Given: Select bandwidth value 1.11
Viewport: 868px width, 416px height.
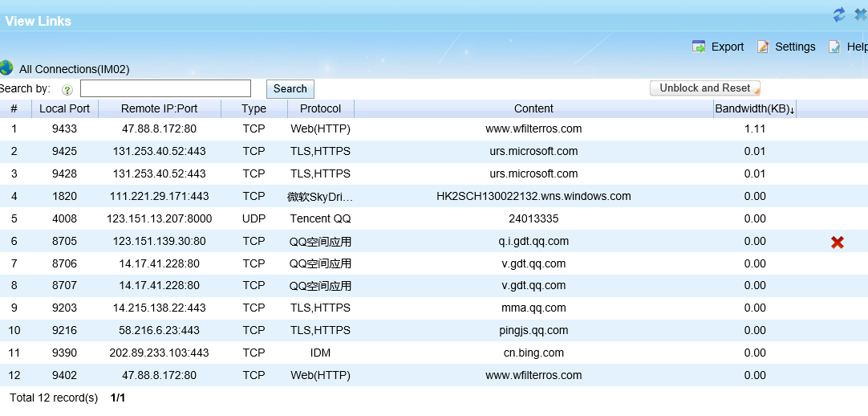Looking at the screenshot, I should 755,129.
